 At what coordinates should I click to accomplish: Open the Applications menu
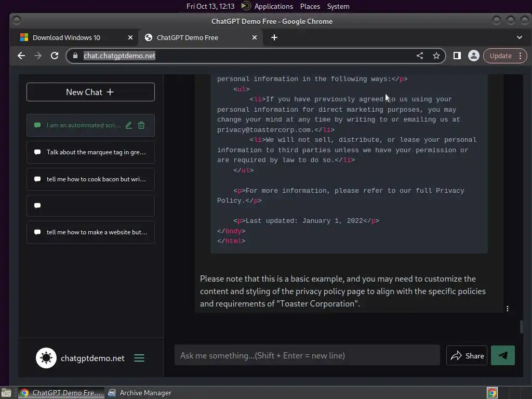[x=273, y=6]
